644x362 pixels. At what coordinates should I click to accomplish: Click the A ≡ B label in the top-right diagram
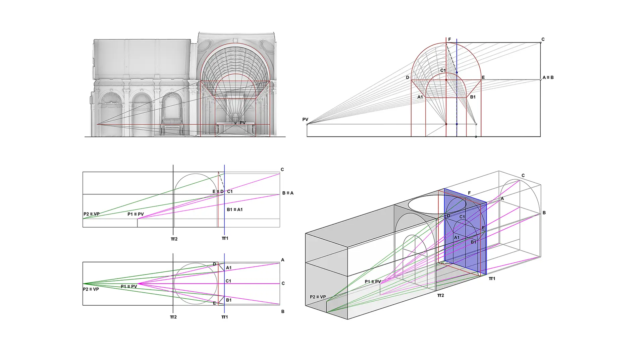coord(548,77)
